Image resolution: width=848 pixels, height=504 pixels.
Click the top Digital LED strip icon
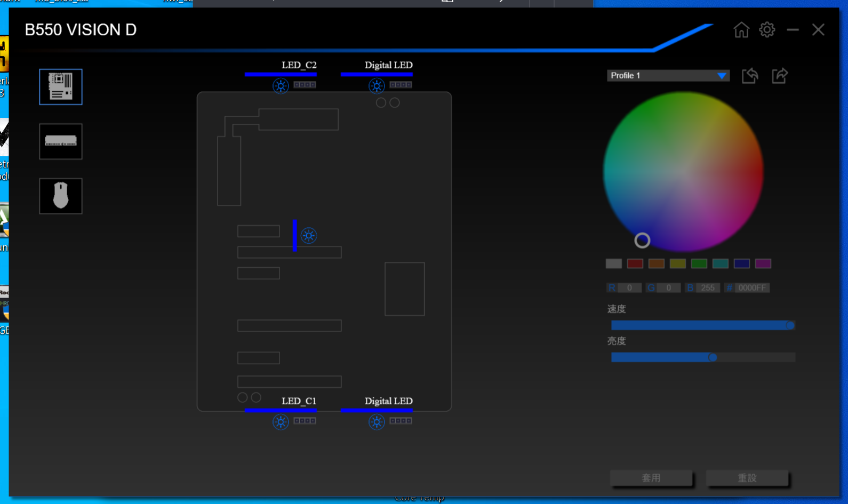tap(401, 85)
